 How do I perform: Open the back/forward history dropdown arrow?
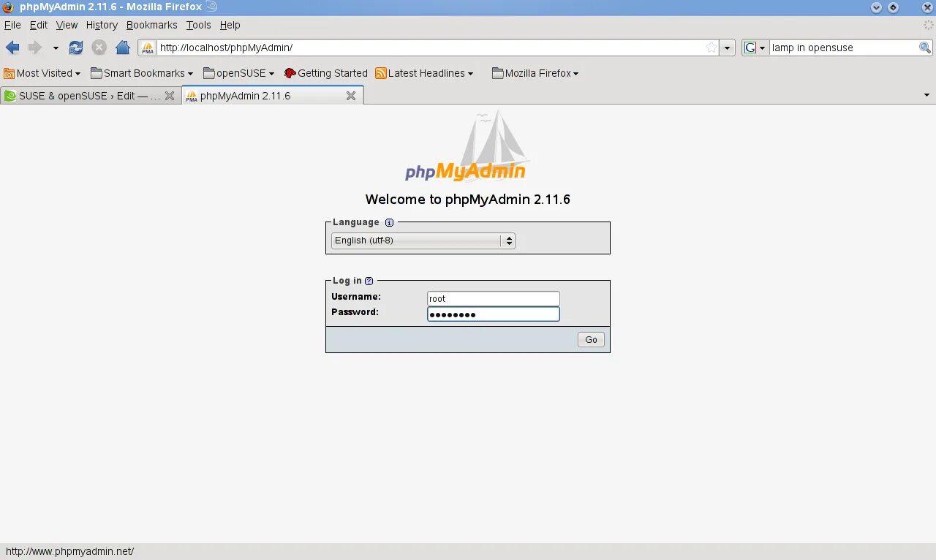point(55,48)
